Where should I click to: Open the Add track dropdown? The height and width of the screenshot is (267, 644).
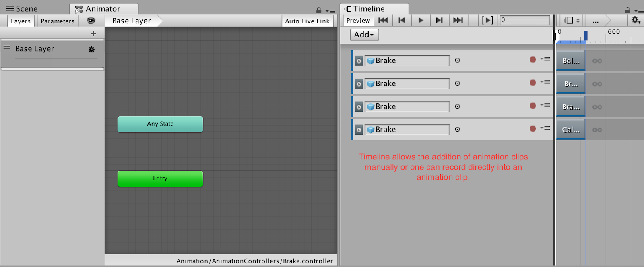[x=364, y=35]
